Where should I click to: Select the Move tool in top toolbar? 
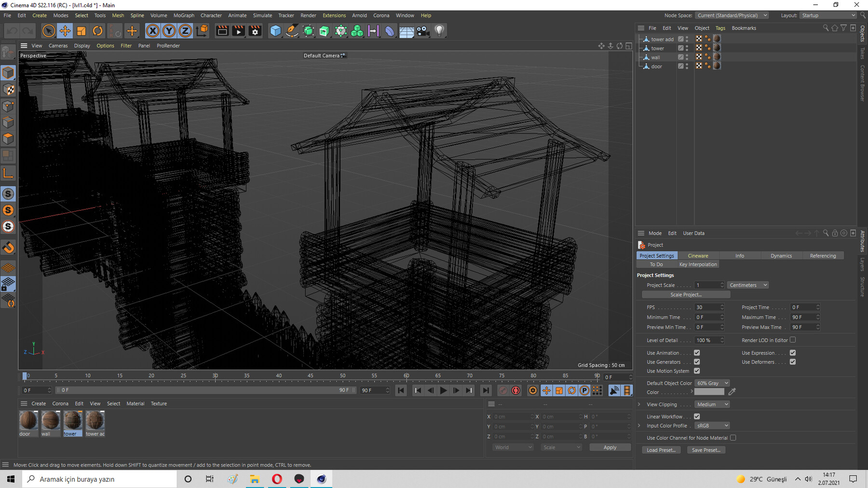65,31
